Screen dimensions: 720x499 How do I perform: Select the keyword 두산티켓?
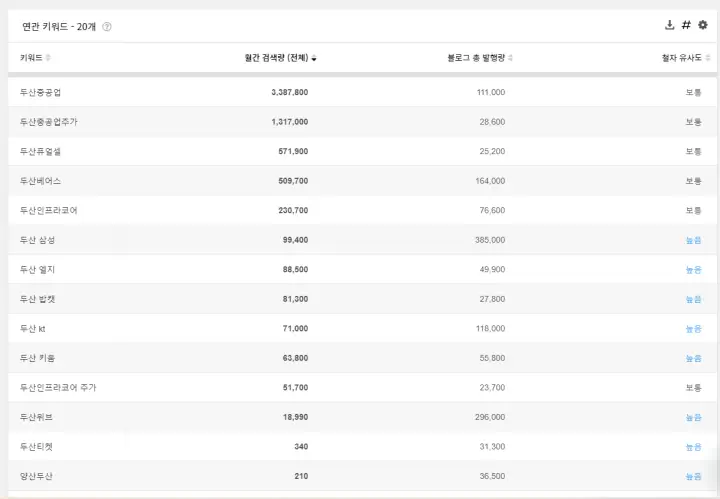click(36, 447)
